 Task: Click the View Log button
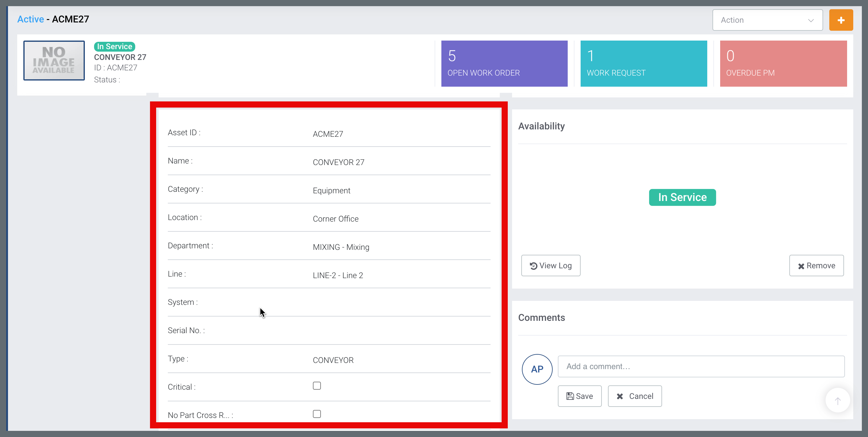550,266
